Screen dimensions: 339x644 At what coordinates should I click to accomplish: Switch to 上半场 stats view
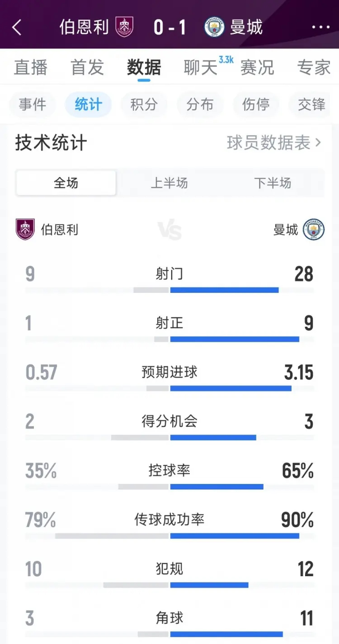point(169,183)
